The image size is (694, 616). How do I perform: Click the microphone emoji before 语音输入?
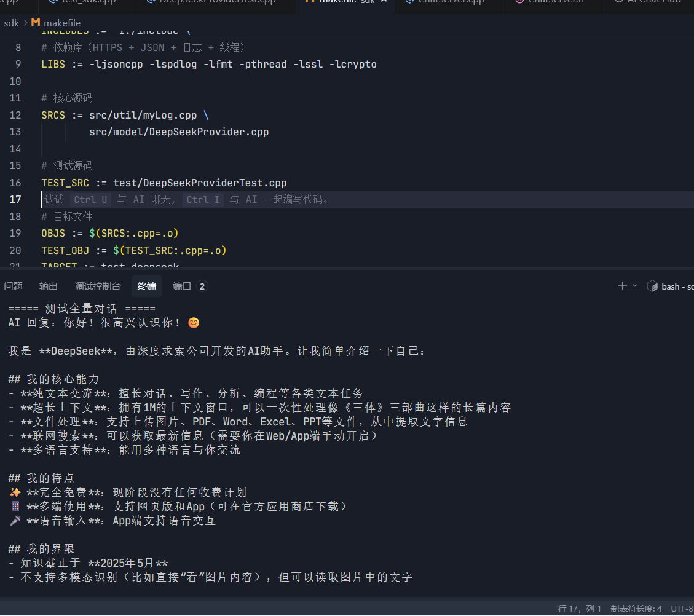coord(15,521)
